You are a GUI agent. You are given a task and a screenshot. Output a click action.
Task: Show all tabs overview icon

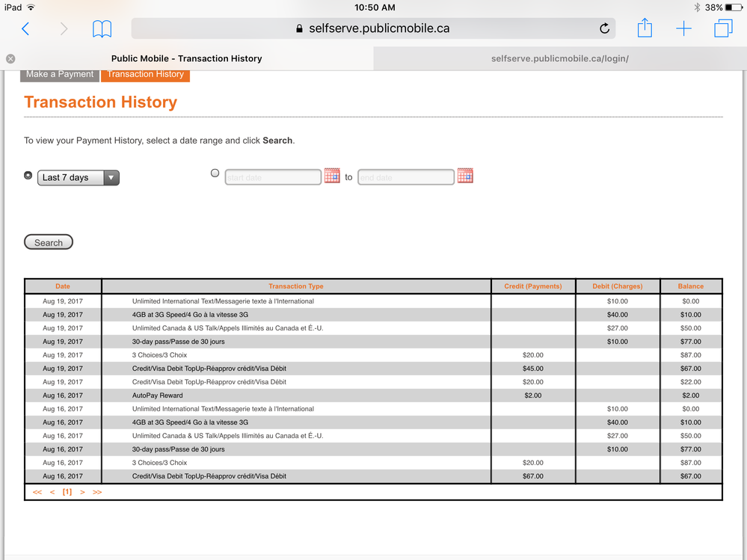[x=723, y=28]
